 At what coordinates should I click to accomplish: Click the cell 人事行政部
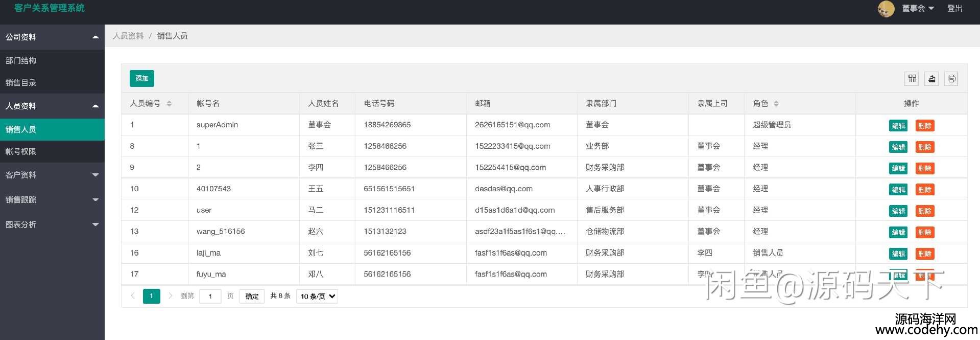coord(605,189)
